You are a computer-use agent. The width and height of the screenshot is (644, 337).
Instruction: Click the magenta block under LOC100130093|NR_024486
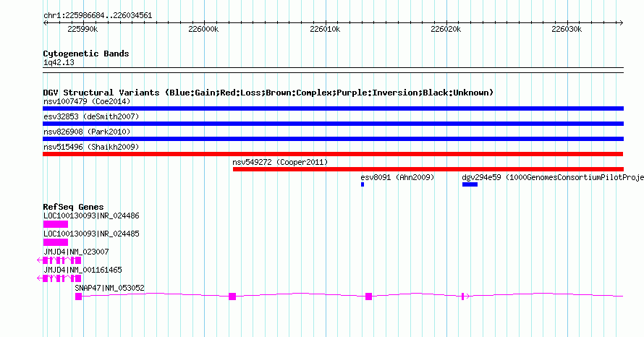coord(56,224)
